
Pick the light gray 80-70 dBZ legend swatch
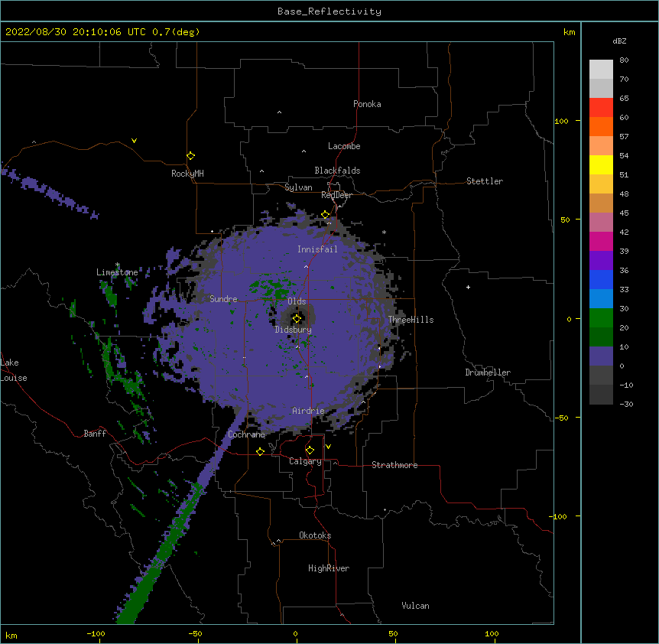[x=601, y=70]
